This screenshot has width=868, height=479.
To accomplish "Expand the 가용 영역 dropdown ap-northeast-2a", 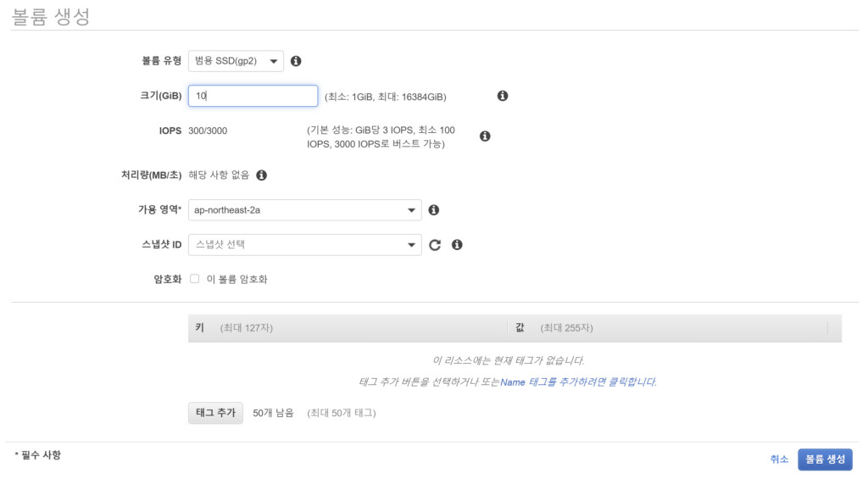I will (x=304, y=210).
